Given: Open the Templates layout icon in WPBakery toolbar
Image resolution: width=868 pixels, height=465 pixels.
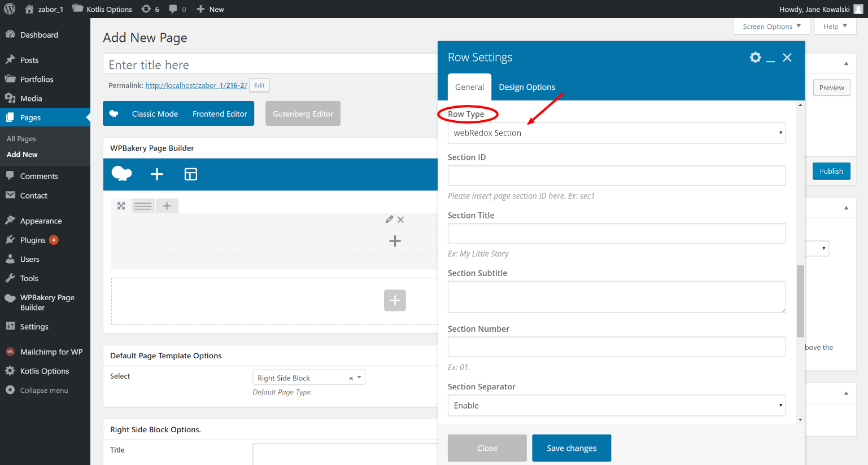Looking at the screenshot, I should (x=191, y=174).
